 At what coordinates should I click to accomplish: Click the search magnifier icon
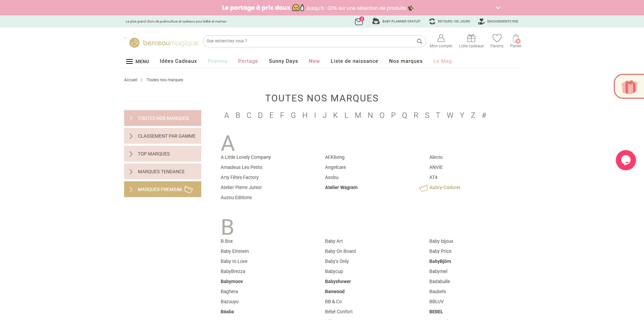(419, 41)
